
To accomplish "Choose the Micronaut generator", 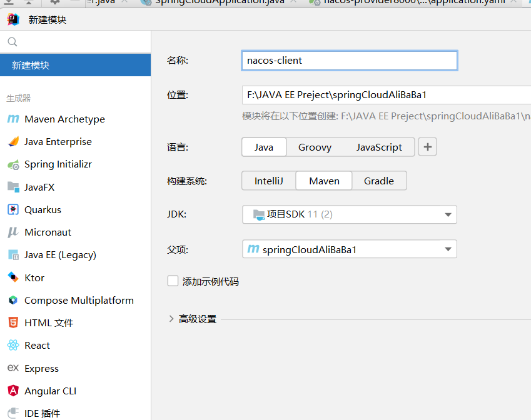I will click(75, 232).
